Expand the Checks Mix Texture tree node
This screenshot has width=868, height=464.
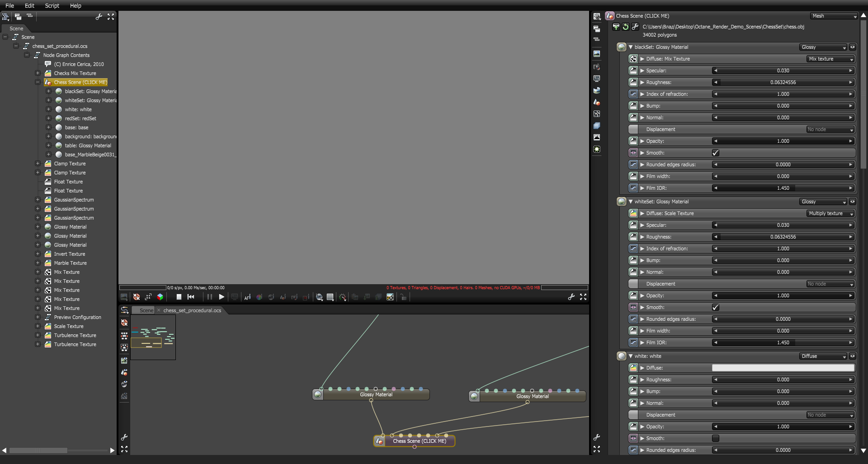38,73
